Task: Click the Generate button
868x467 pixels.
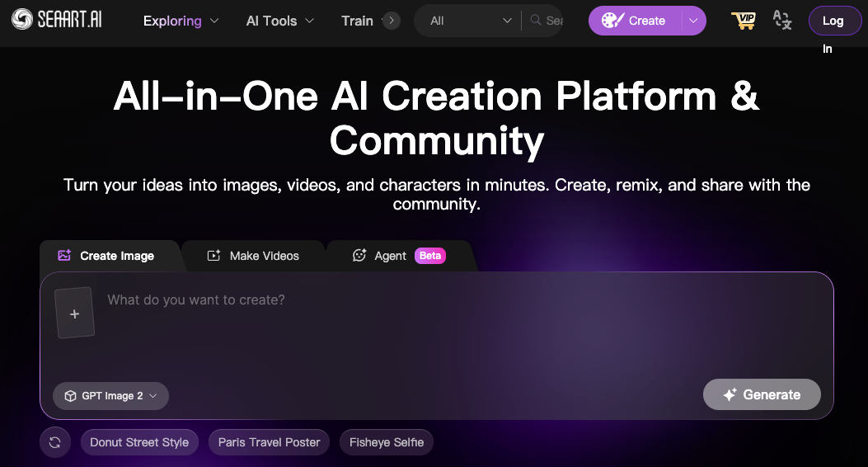Action: pyautogui.click(x=762, y=394)
